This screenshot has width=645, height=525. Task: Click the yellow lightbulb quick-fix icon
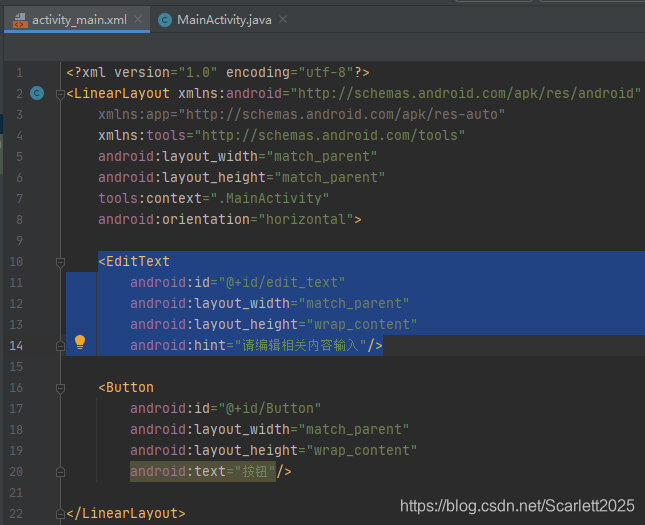(x=80, y=342)
